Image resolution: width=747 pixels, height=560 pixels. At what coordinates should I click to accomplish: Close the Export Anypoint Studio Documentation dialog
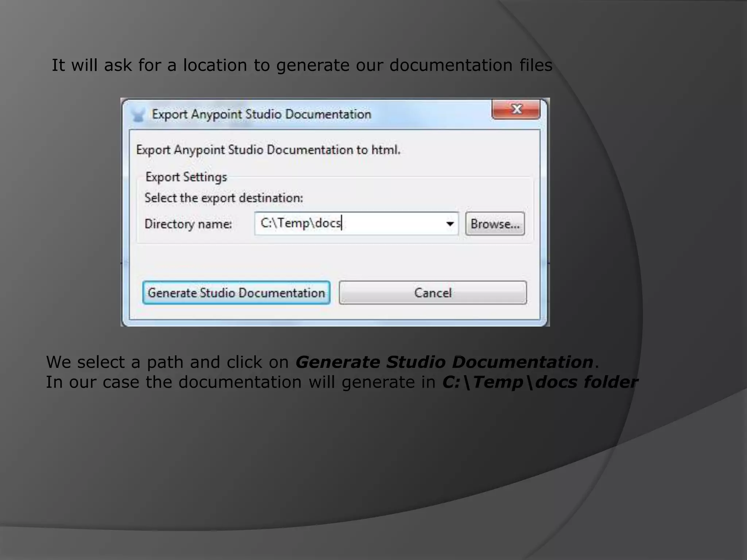tap(516, 109)
